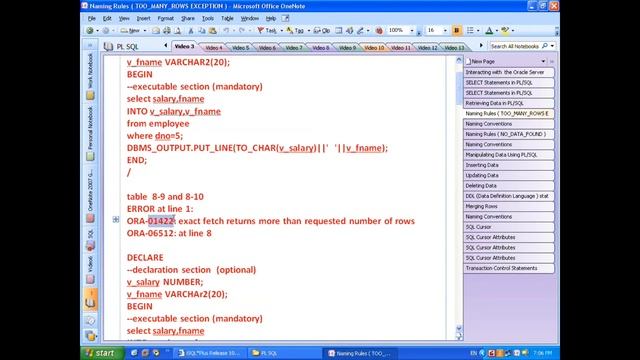Screen dimensions: 640x360
Task: Open the Table menu
Action: pos(227,18)
